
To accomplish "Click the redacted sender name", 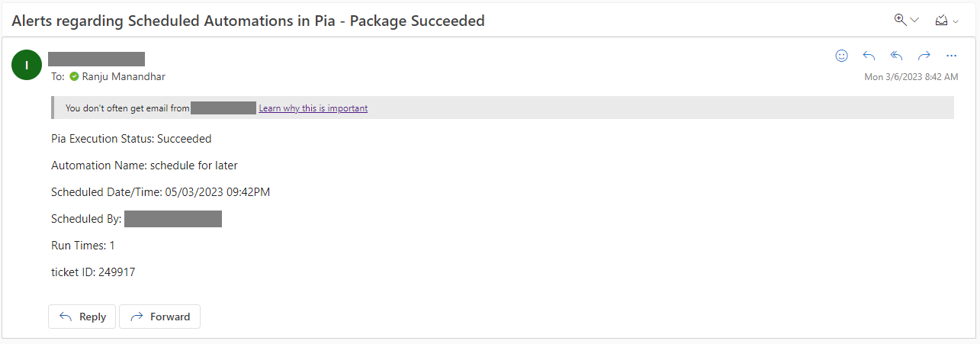I will coord(96,59).
